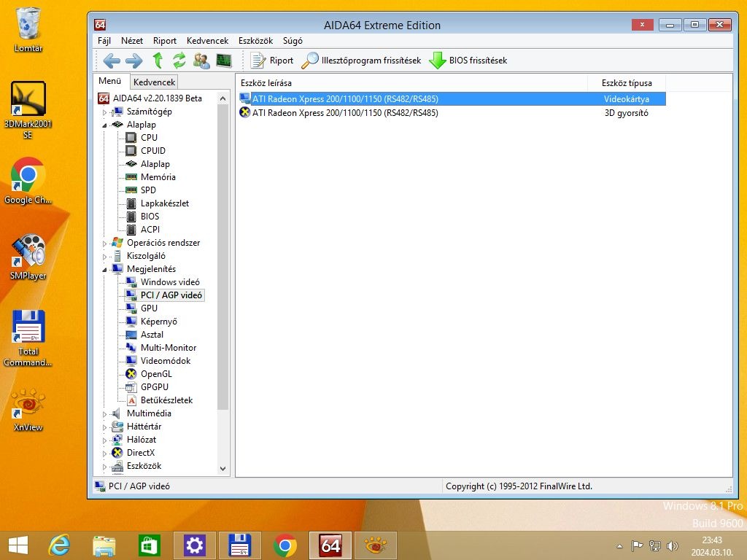Select the CPU tree item
This screenshot has width=747, height=560.
pos(149,138)
